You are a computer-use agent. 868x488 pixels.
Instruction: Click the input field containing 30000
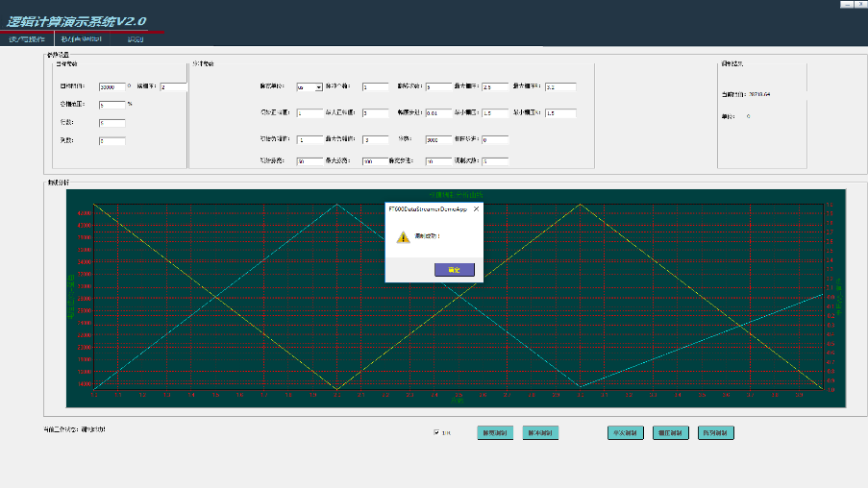(x=112, y=86)
